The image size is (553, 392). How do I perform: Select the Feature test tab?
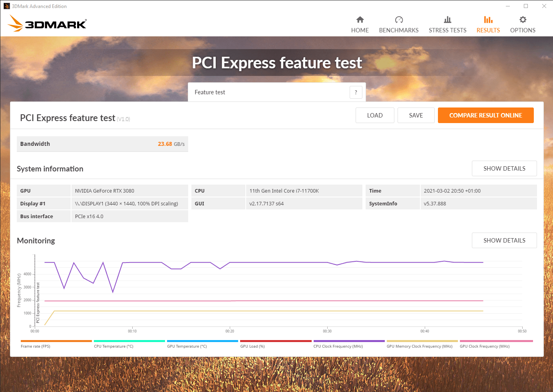(x=277, y=92)
